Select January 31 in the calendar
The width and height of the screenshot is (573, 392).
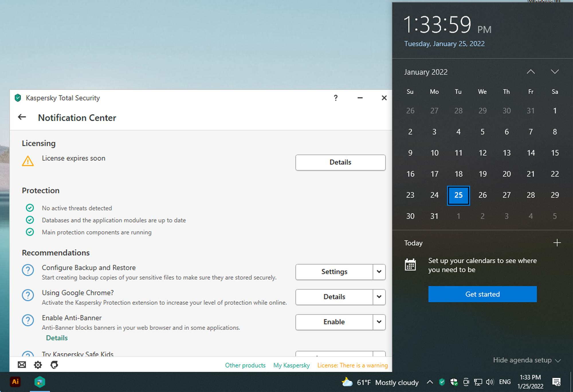(434, 216)
